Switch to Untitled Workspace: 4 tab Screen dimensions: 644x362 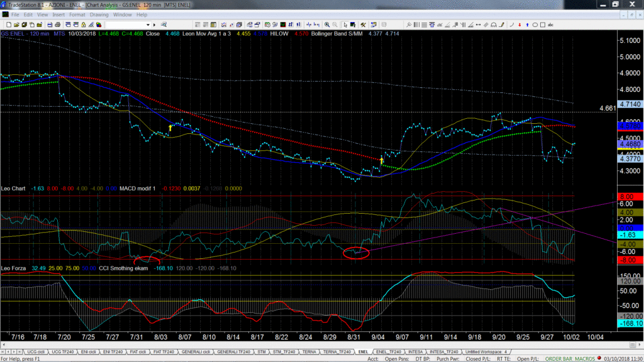point(486,352)
